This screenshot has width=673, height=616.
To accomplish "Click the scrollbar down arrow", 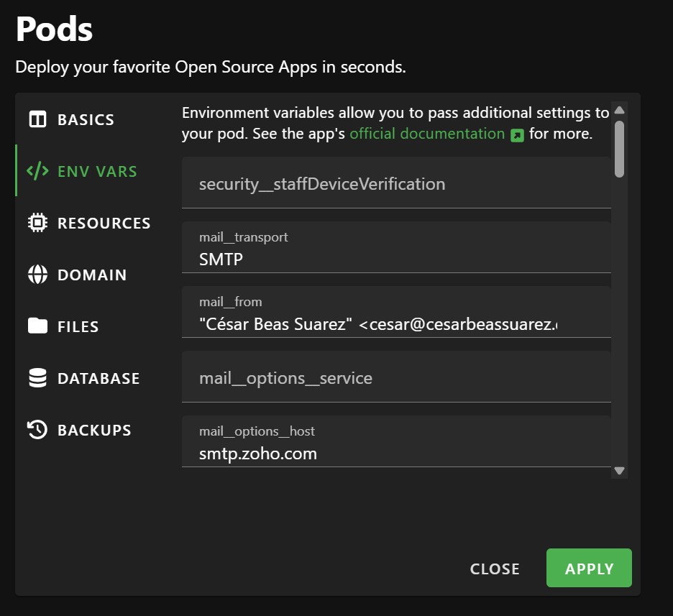I will [618, 470].
